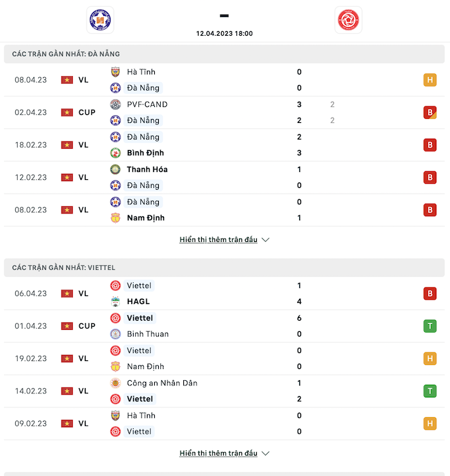Click the match date 12.04.2023 18:00 header
This screenshot has height=476, width=450.
[x=224, y=34]
